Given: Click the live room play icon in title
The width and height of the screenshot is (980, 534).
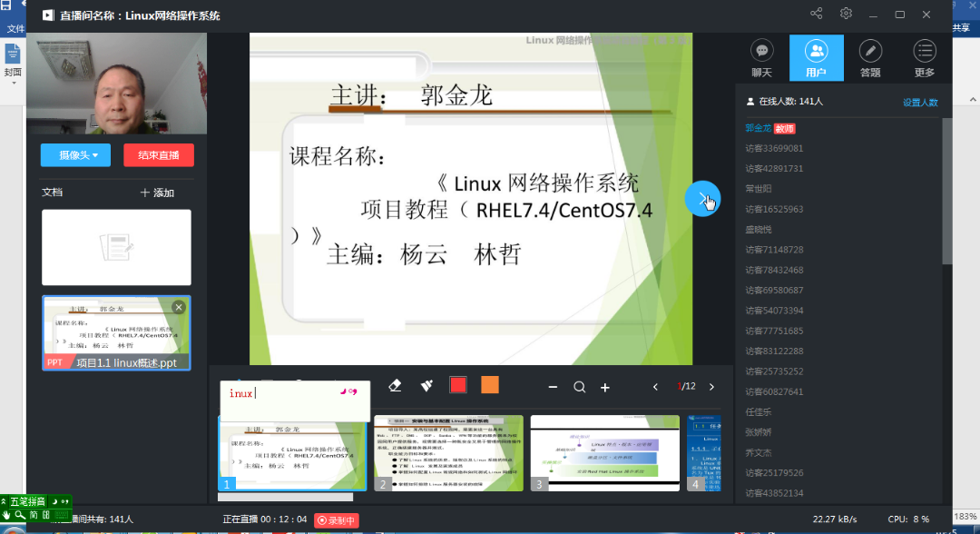Looking at the screenshot, I should click(48, 15).
